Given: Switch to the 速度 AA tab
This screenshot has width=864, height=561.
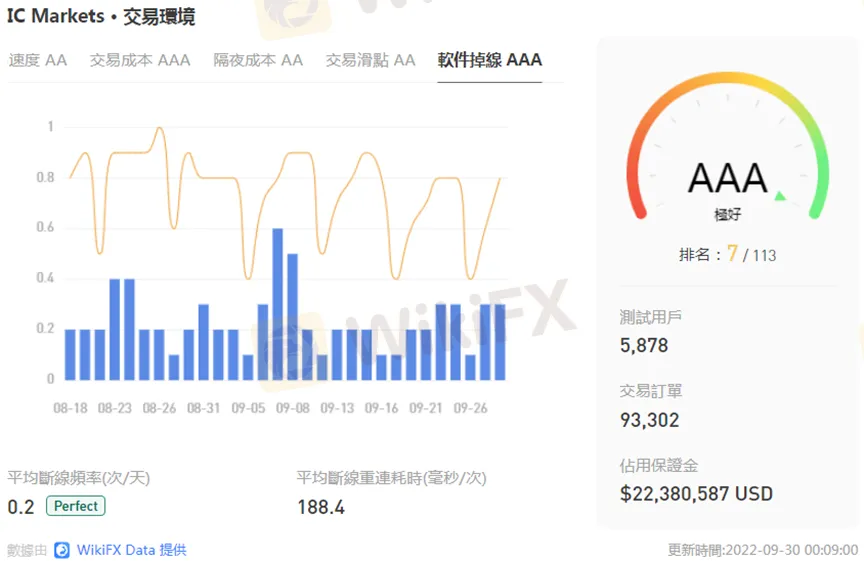Looking at the screenshot, I should click(37, 60).
